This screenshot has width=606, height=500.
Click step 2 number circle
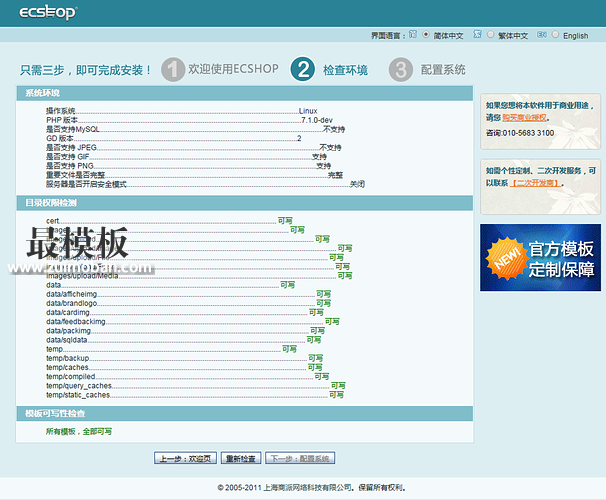pos(303,70)
